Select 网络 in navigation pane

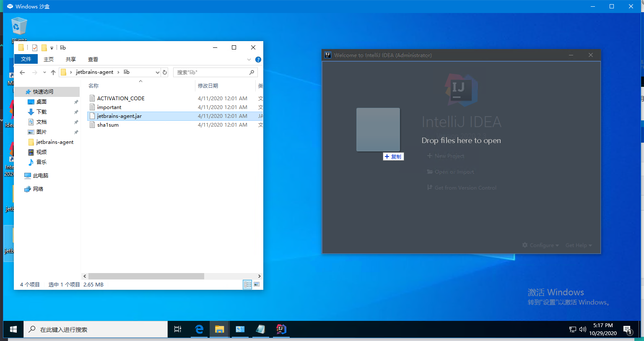[x=38, y=189]
